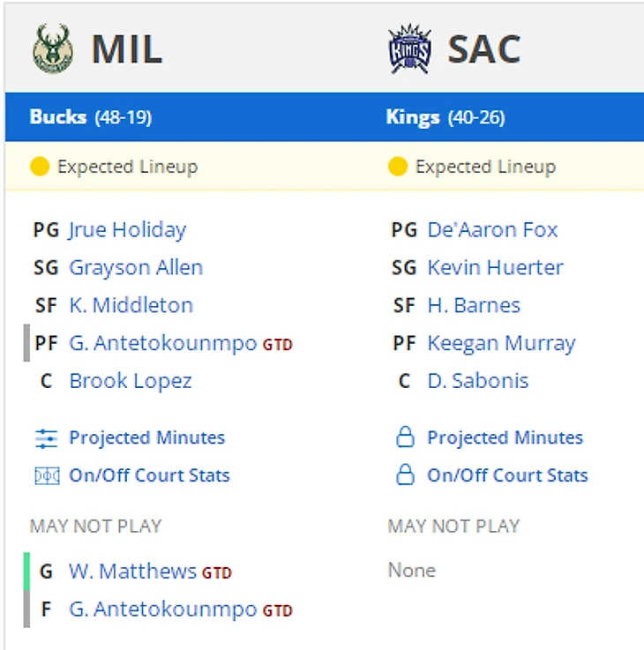Select Brook Lopez at center
Image resolution: width=644 pixels, height=650 pixels.
tap(131, 381)
